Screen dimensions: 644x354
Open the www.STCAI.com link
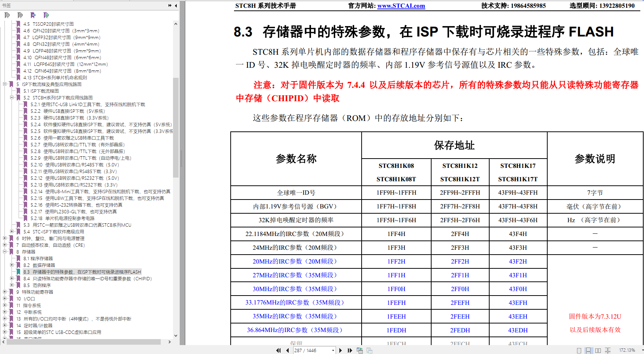coord(401,6)
